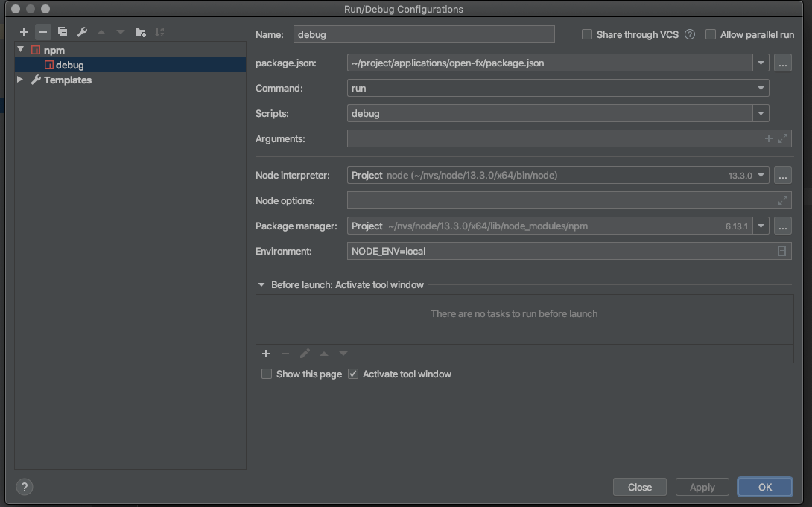812x507 pixels.
Task: Open environment variables editor icon
Action: (x=781, y=251)
